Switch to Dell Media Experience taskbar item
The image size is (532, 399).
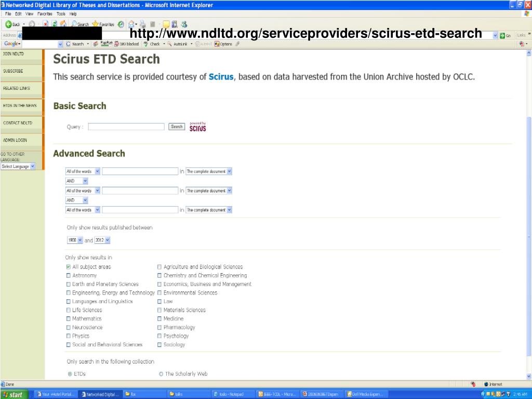coord(365,394)
